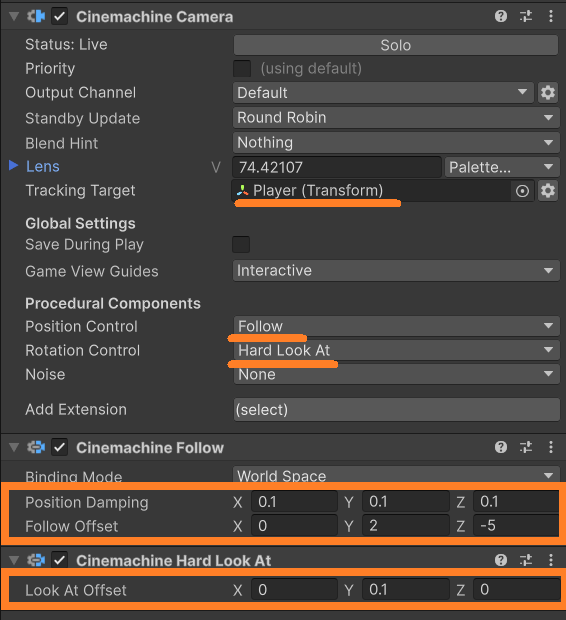Open the Standby Update Round Robin dropdown
Viewport: 566px width, 620px height.
(396, 117)
